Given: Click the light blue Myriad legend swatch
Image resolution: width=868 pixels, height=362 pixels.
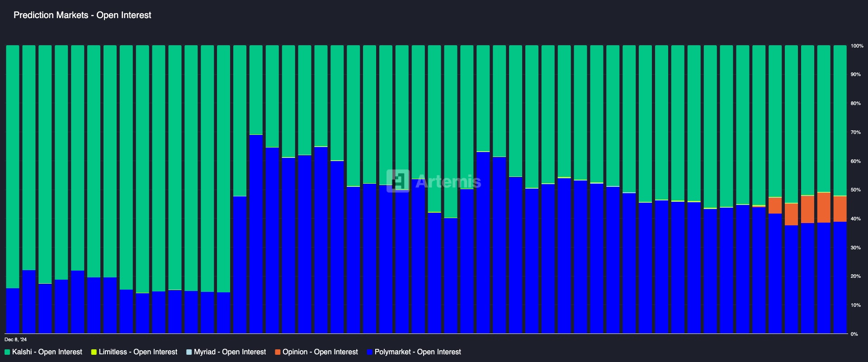Looking at the screenshot, I should 189,352.
